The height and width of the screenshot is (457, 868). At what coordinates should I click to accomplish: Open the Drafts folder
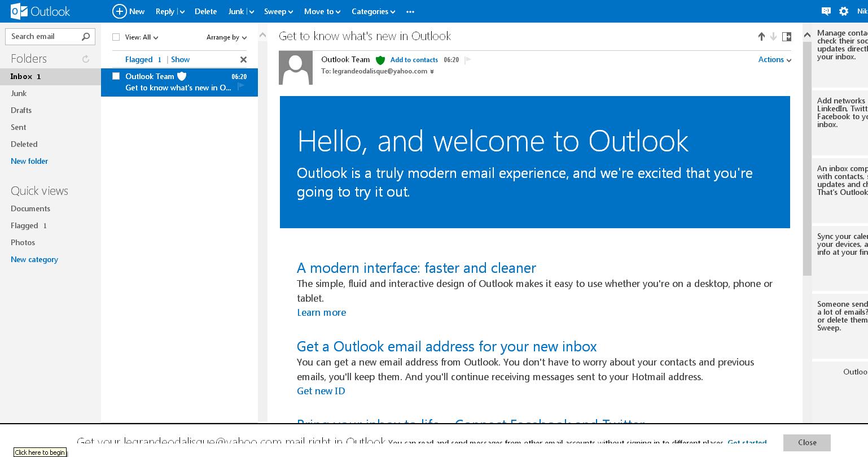[21, 110]
